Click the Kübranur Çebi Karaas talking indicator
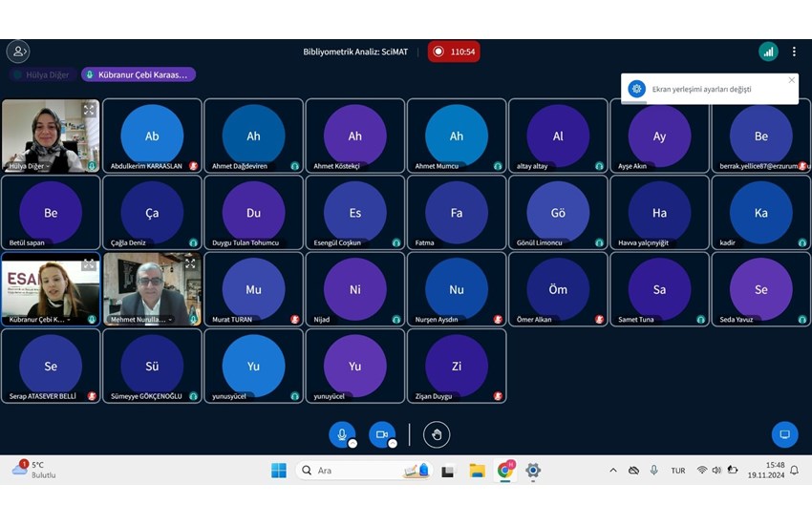This screenshot has width=812, height=525. pyautogui.click(x=139, y=74)
